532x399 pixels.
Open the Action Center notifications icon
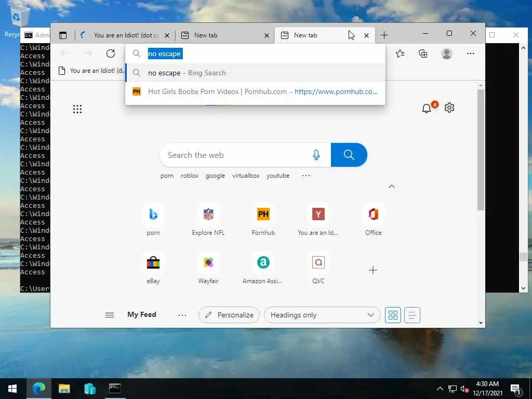pyautogui.click(x=515, y=389)
